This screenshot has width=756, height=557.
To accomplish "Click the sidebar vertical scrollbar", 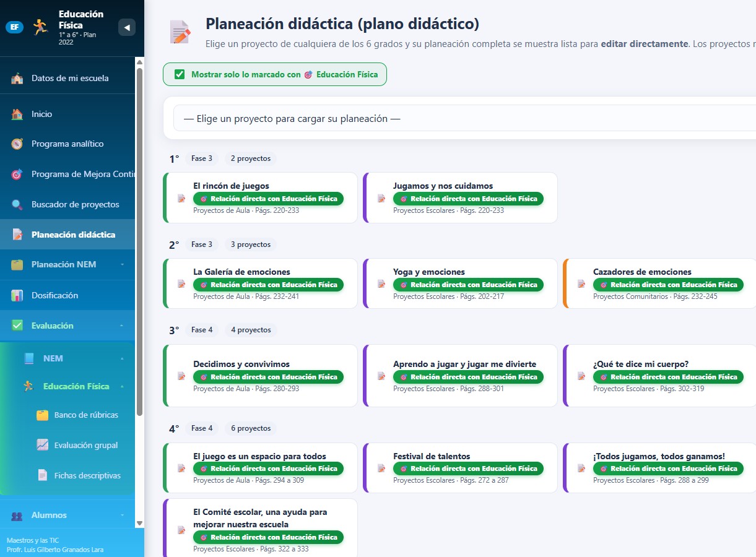I will tap(139, 241).
